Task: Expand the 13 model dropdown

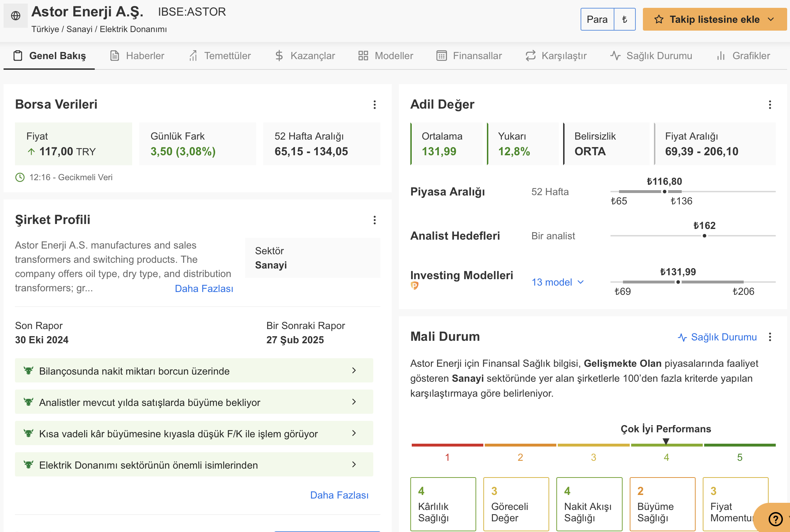Action: 558,282
